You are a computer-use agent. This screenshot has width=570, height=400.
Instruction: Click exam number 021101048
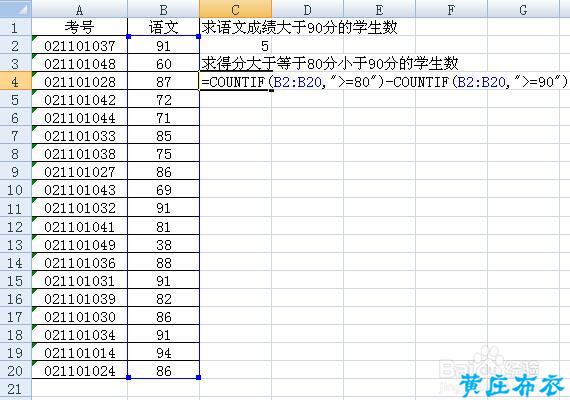click(80, 63)
